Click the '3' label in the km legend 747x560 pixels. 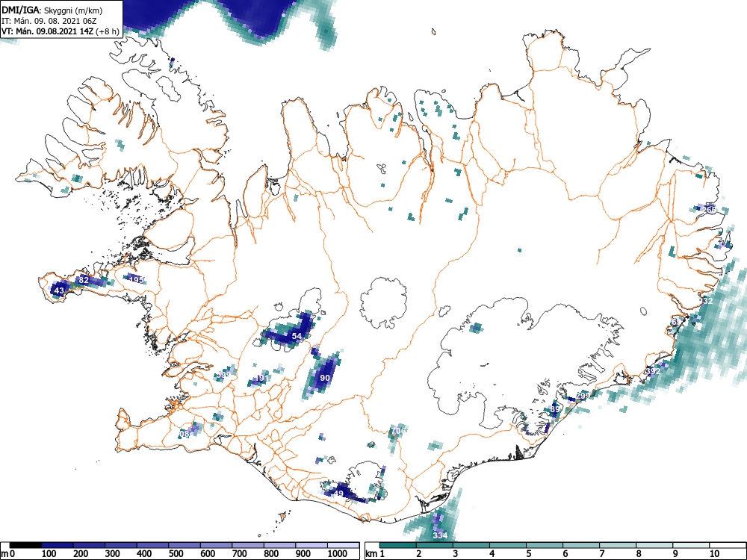456,554
